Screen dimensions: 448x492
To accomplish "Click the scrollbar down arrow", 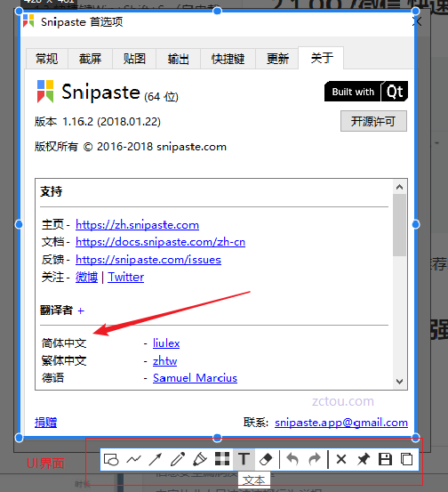I will coord(399,382).
